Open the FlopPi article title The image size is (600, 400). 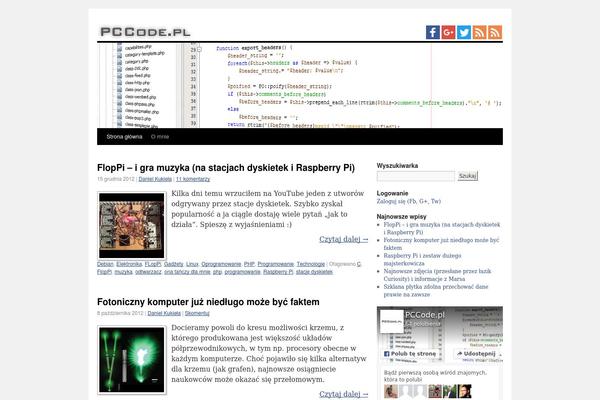pos(226,168)
